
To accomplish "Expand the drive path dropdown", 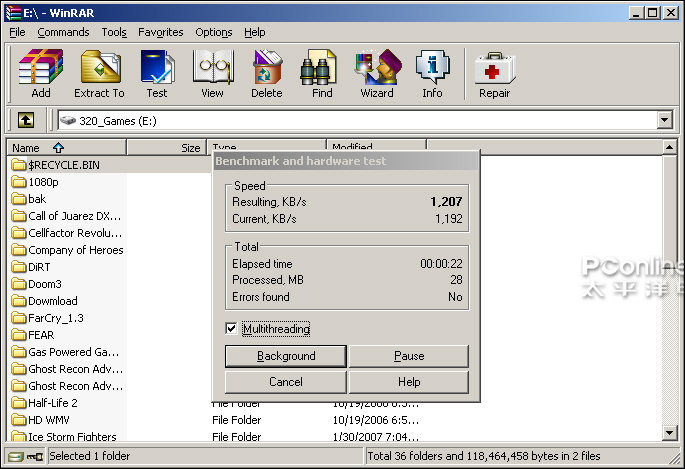I will 664,120.
